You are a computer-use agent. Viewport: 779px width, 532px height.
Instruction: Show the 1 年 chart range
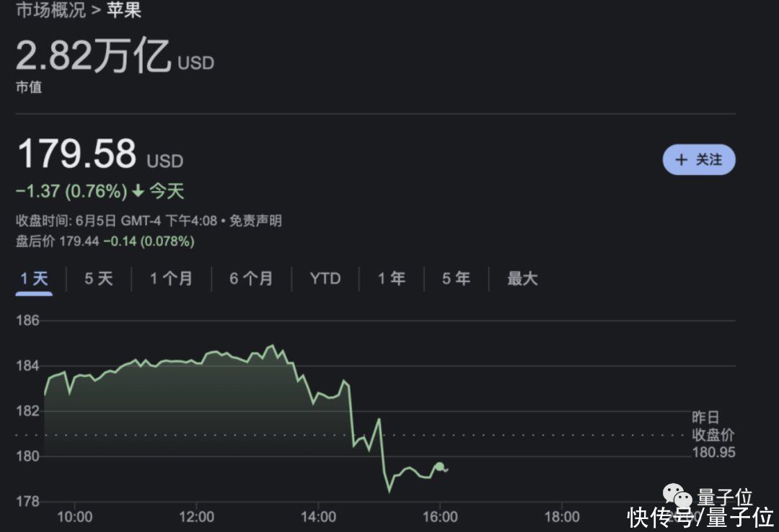click(391, 279)
